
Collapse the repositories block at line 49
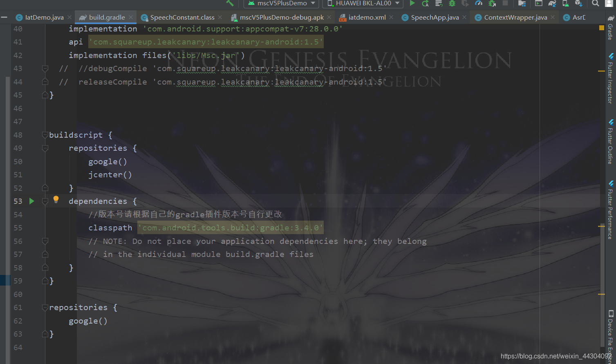click(45, 148)
